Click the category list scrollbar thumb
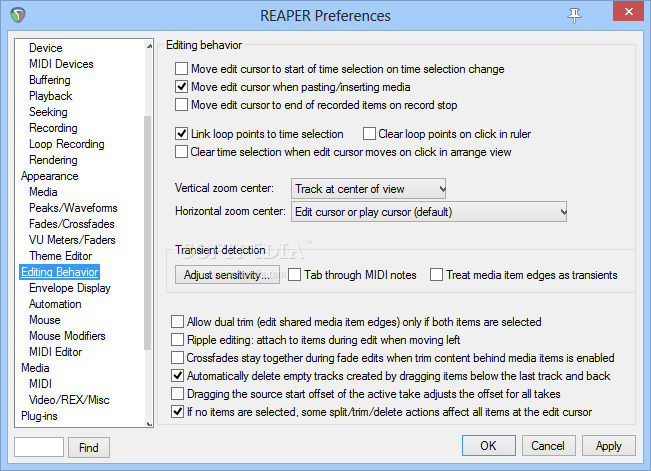The image size is (651, 471). point(147,233)
